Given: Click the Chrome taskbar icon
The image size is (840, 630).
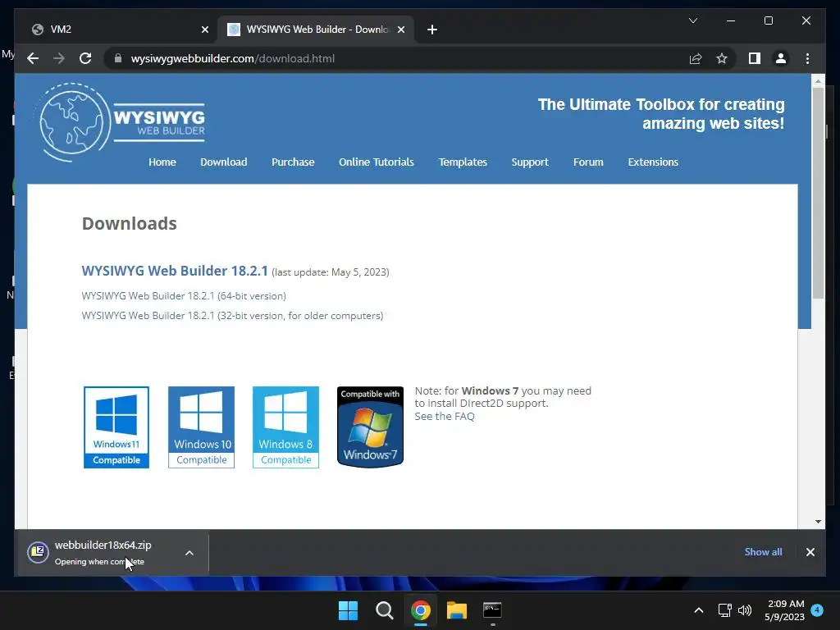Looking at the screenshot, I should 421,609.
